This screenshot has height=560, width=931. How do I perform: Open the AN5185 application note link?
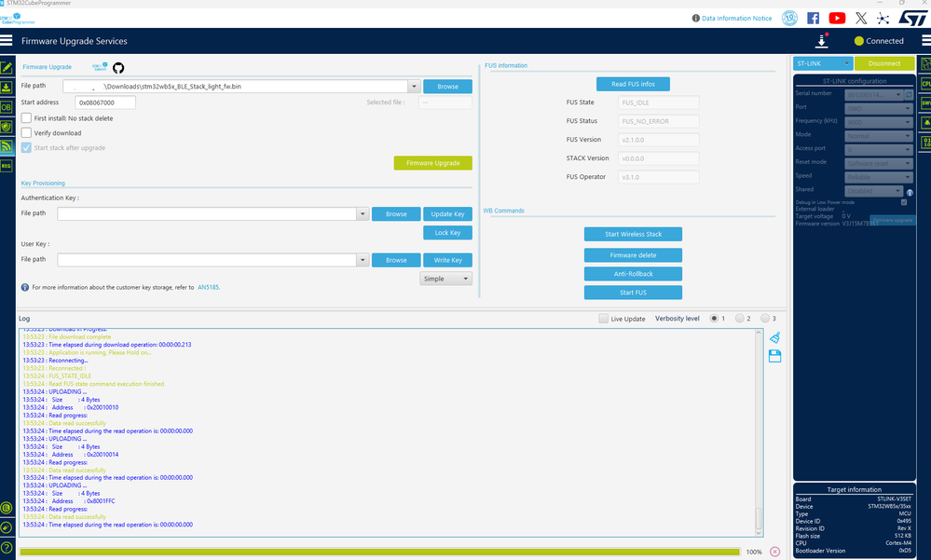click(x=209, y=287)
